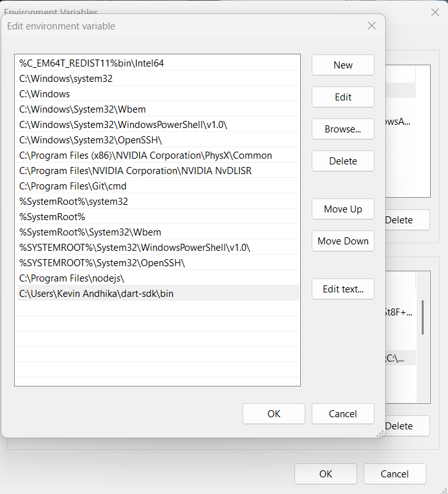Click Cancel in the Environment Variables window
448x494 pixels.
(x=394, y=474)
